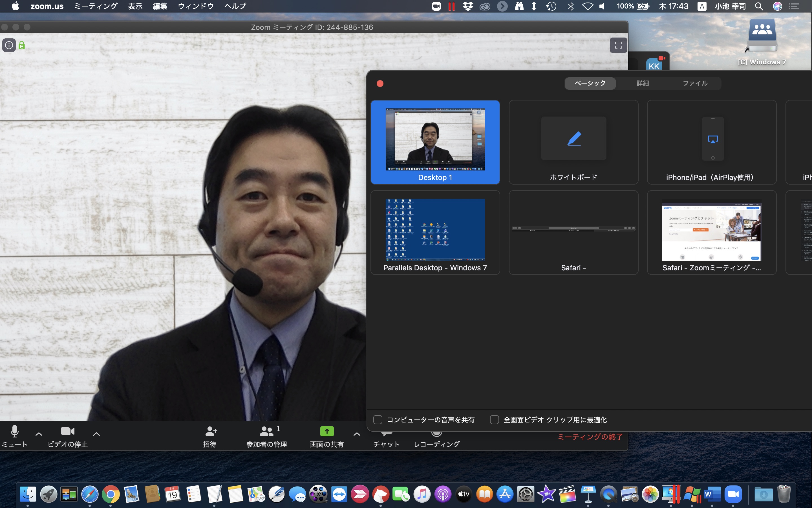Open the Spotlight search icon
This screenshot has width=812, height=508.
pos(759,6)
